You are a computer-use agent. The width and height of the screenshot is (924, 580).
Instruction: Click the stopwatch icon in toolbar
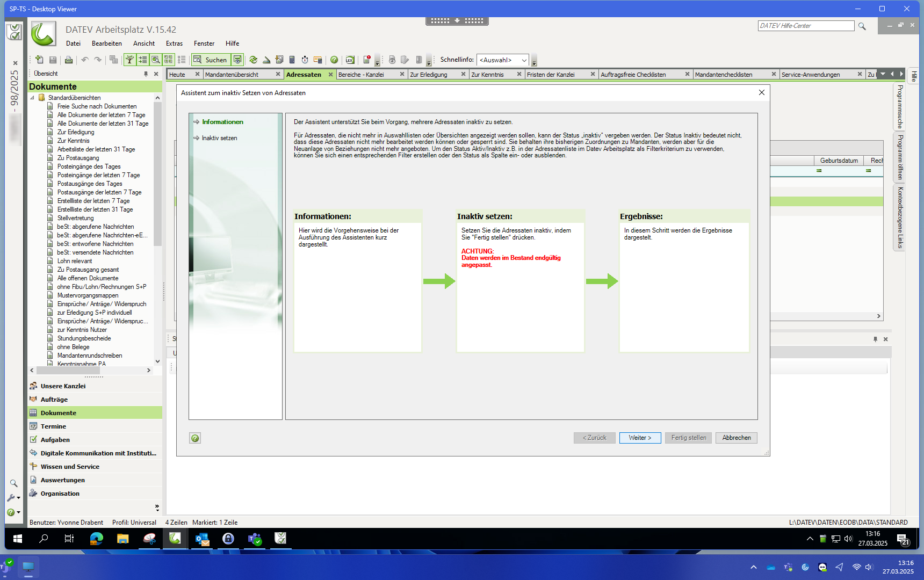pyautogui.click(x=305, y=60)
